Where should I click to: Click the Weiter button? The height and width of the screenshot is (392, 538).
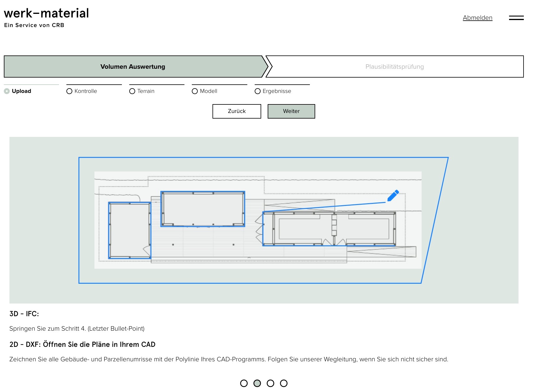pyautogui.click(x=291, y=111)
